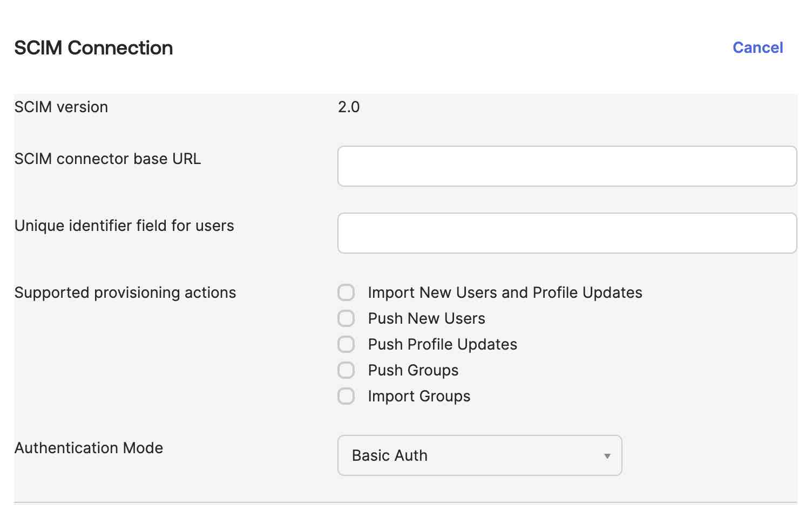Click the Supported provisioning actions label
The width and height of the screenshot is (812, 505).
click(125, 292)
